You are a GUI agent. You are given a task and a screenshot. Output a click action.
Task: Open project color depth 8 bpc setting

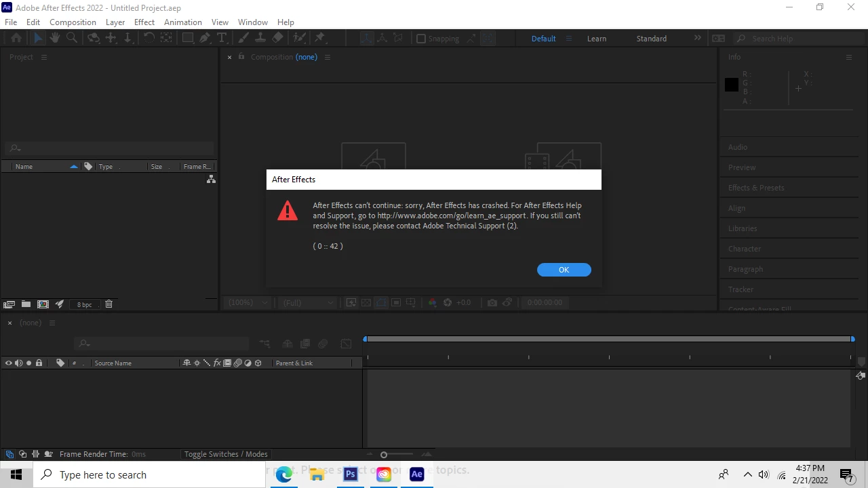tap(84, 304)
